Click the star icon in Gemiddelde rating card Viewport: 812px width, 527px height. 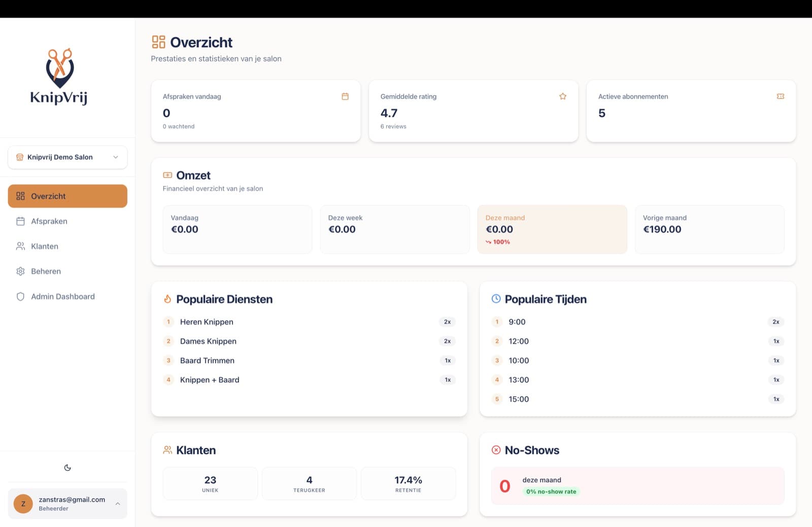point(563,96)
